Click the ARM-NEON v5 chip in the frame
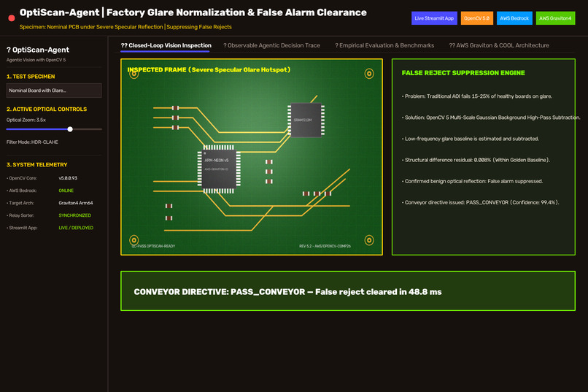Image resolution: width=588 pixels, height=392 pixels. point(219,168)
